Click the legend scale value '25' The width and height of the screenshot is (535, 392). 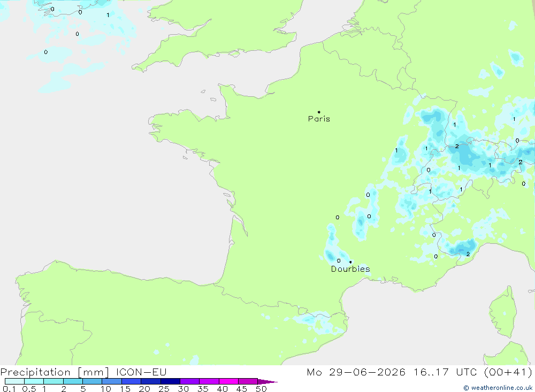[x=164, y=389]
